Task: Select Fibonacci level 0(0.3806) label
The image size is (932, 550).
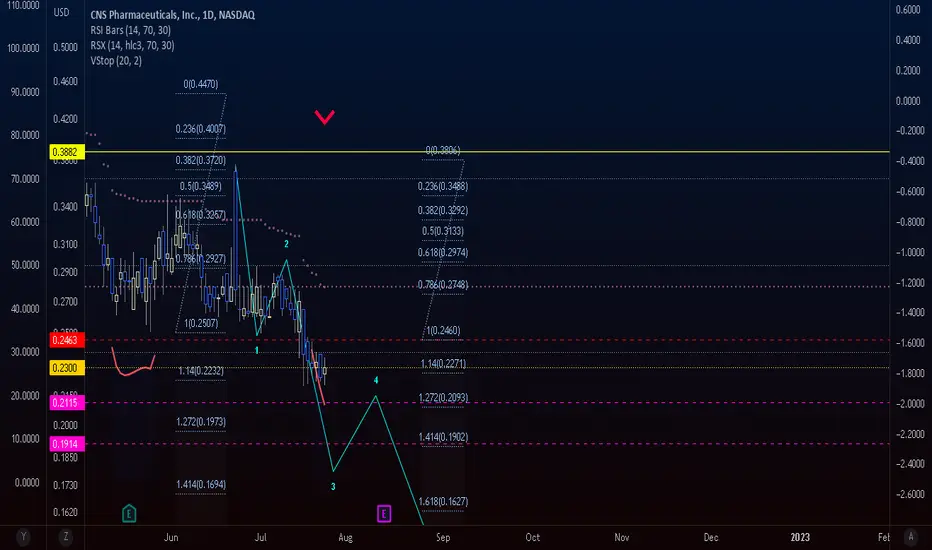Action: (443, 150)
